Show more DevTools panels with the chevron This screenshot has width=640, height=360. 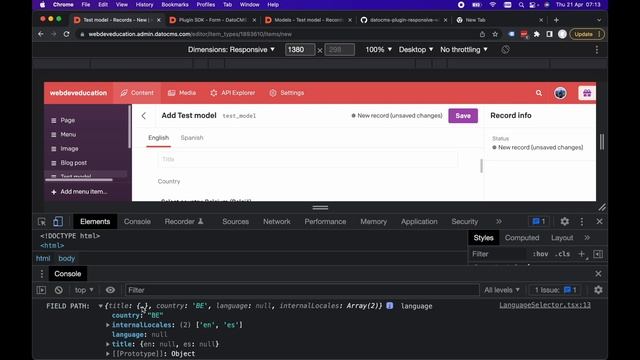click(499, 222)
